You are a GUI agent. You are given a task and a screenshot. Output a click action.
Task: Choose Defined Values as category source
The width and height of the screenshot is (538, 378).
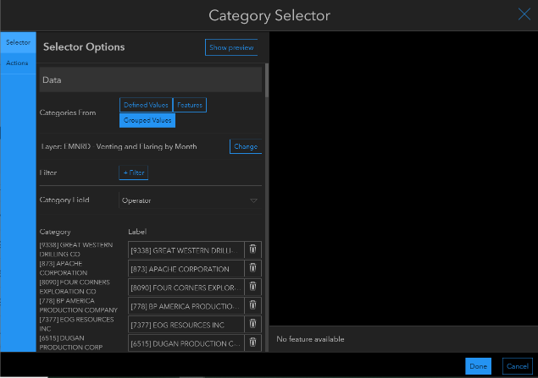click(146, 105)
